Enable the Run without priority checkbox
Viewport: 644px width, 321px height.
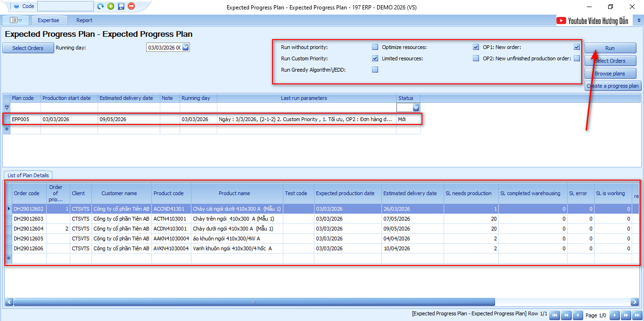[x=375, y=47]
